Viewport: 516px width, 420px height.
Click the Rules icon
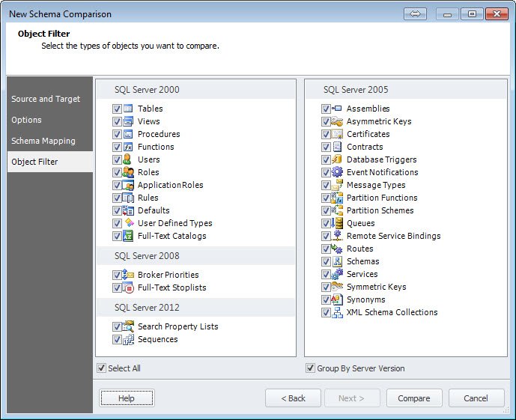[x=128, y=198]
